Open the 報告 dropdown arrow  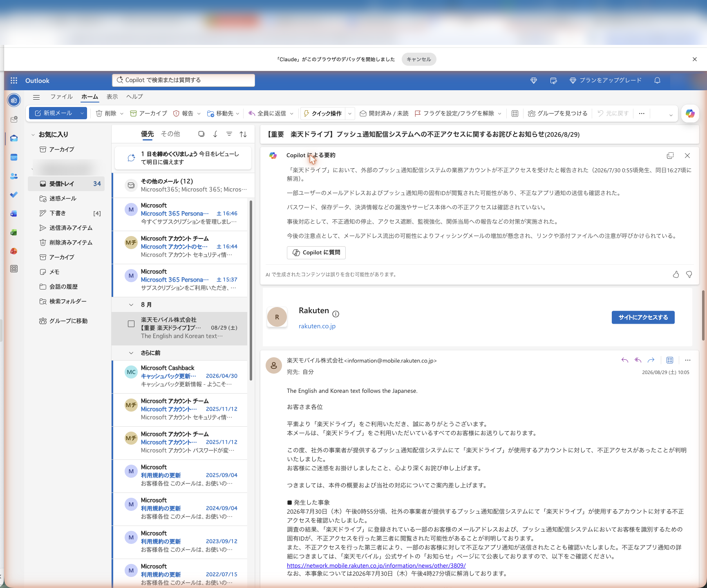point(199,114)
